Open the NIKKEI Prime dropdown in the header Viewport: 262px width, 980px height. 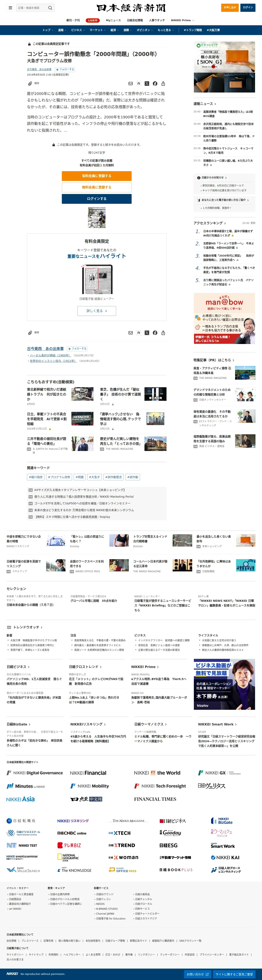[182, 21]
